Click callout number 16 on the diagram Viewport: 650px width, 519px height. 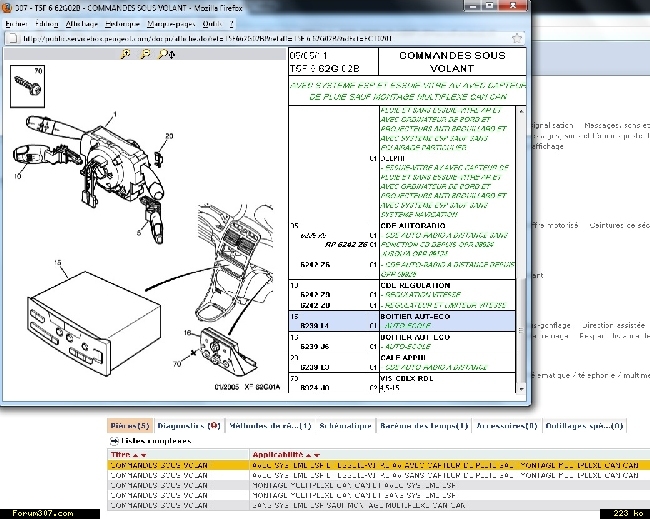click(x=187, y=333)
